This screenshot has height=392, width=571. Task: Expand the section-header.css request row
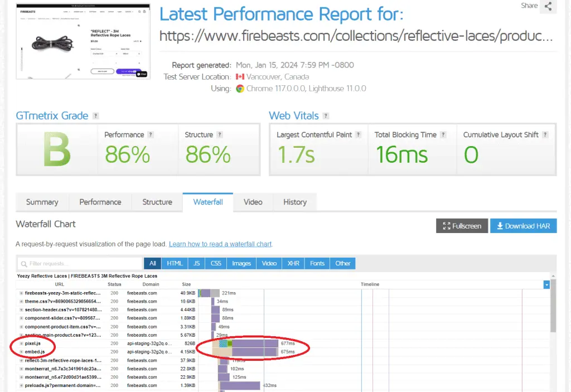coord(21,309)
